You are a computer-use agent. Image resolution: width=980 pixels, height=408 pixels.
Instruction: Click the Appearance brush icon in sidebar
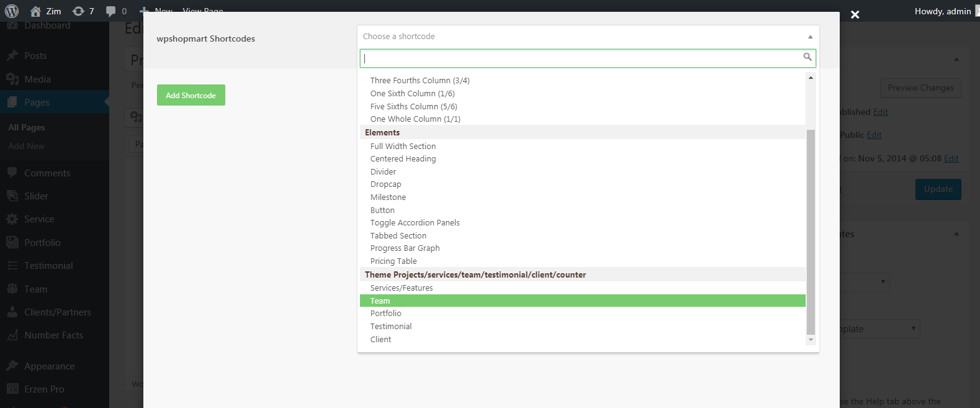point(12,366)
